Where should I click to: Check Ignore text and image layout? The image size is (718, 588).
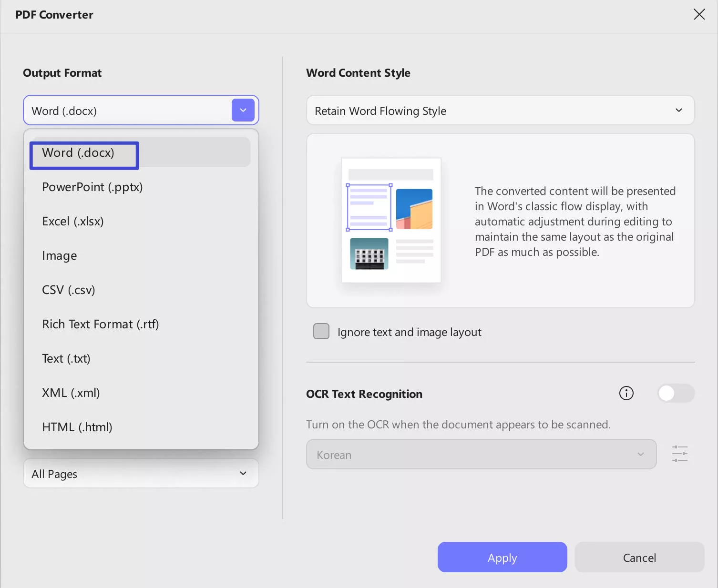point(321,331)
